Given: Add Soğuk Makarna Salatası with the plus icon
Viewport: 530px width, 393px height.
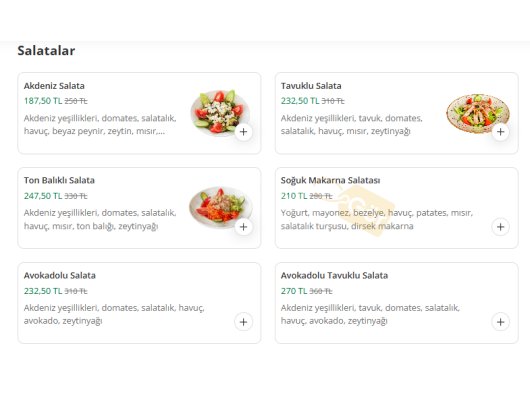Looking at the screenshot, I should 501,227.
